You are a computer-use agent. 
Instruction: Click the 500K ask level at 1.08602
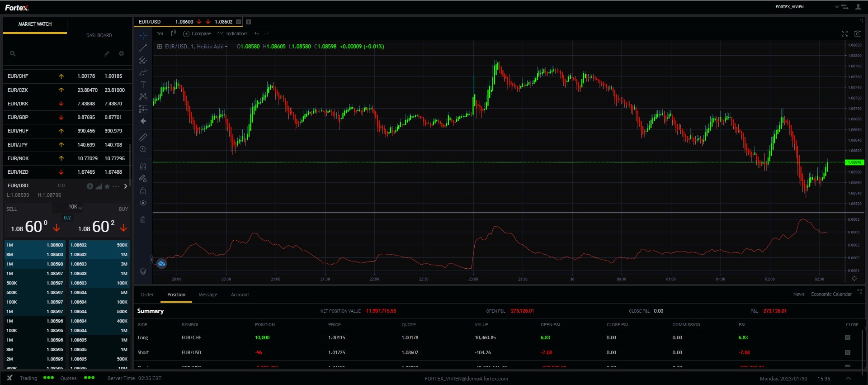click(x=99, y=245)
